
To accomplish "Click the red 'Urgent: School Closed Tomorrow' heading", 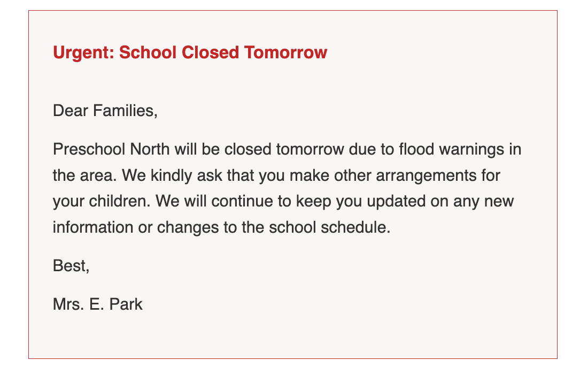I will tap(190, 53).
